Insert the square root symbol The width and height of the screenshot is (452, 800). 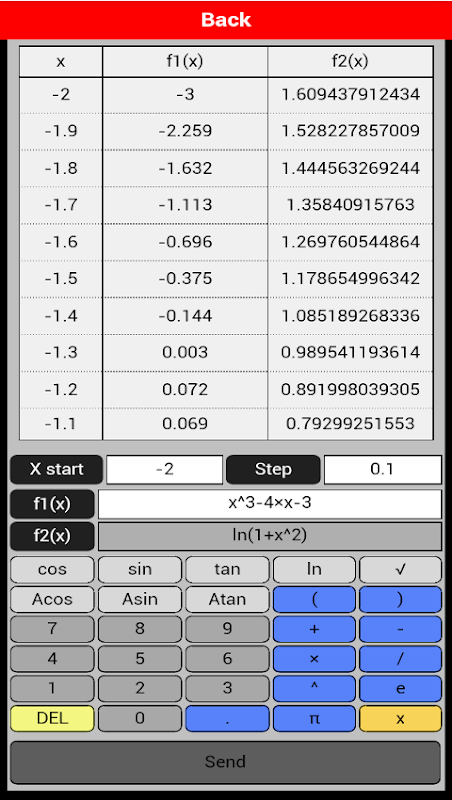(x=400, y=569)
